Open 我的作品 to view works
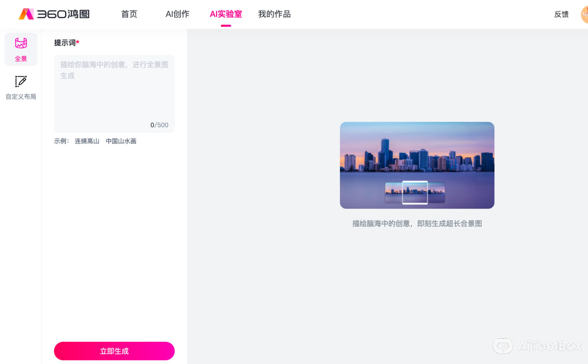The height and width of the screenshot is (364, 588). pos(274,14)
